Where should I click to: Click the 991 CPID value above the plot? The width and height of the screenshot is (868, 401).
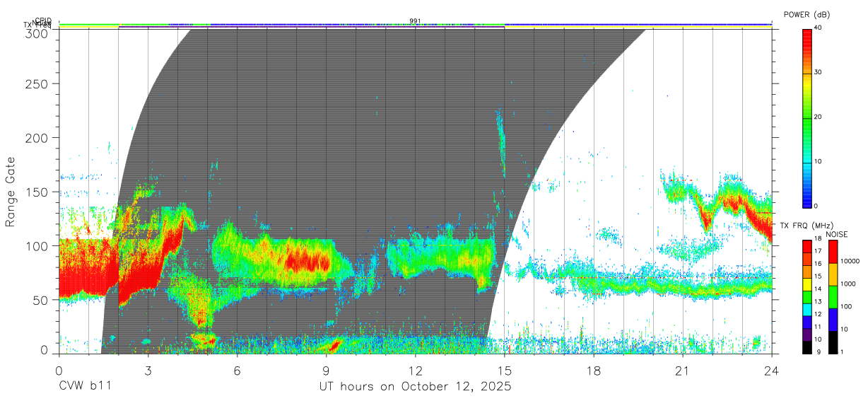pyautogui.click(x=415, y=21)
